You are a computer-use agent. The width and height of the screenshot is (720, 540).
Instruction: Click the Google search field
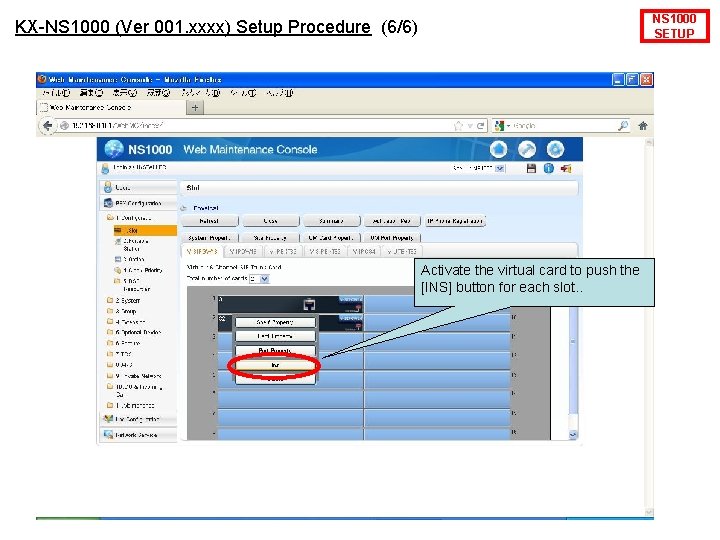pyautogui.click(x=564, y=125)
